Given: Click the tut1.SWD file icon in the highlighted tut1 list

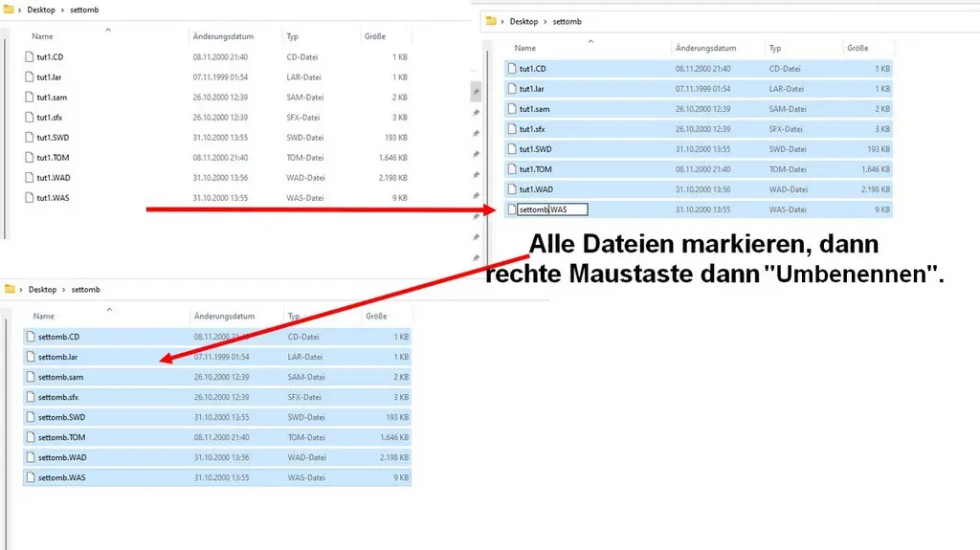Looking at the screenshot, I should [x=512, y=149].
